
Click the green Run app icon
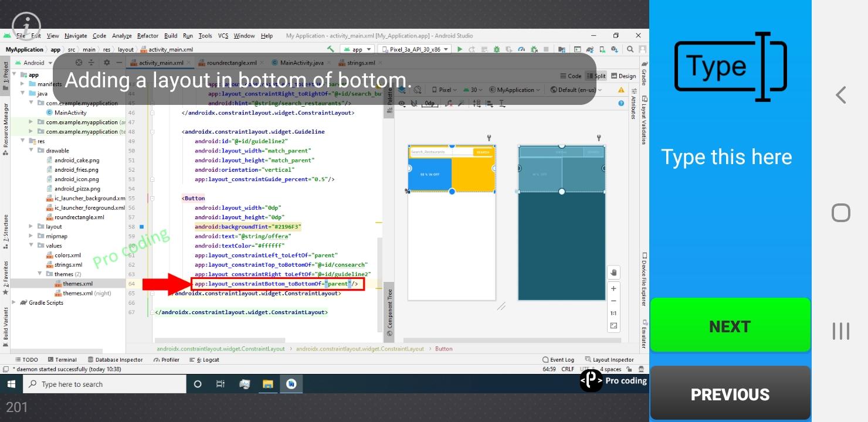pyautogui.click(x=459, y=49)
